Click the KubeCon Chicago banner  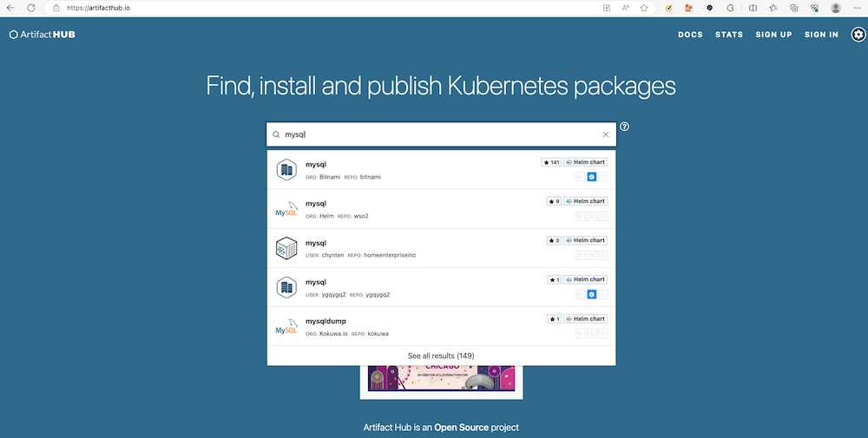441,378
